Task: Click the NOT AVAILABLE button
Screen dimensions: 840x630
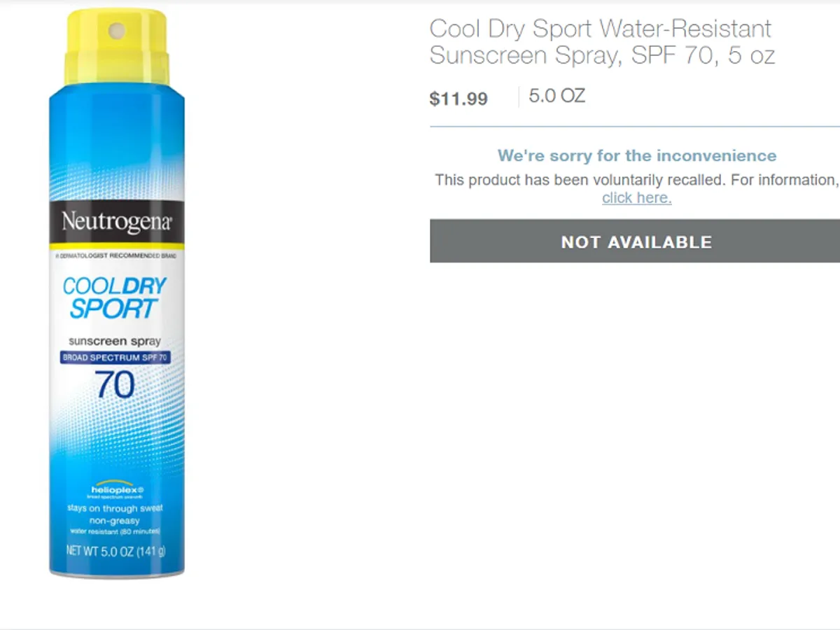Action: (635, 241)
